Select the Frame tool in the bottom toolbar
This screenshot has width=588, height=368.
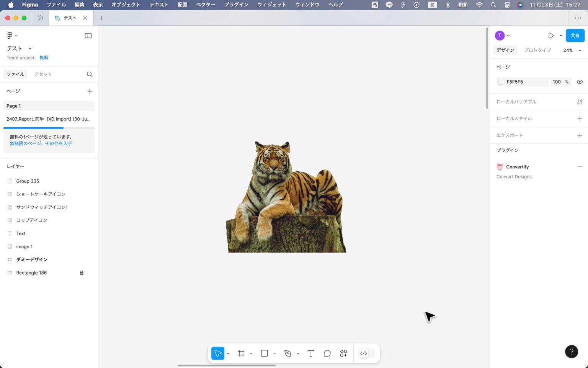[241, 353]
